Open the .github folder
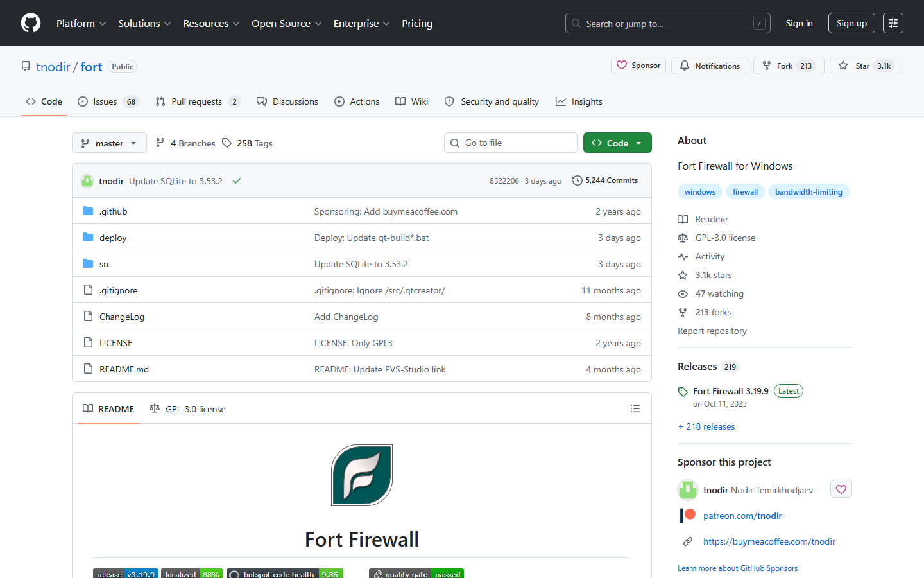924x578 pixels. [x=114, y=211]
